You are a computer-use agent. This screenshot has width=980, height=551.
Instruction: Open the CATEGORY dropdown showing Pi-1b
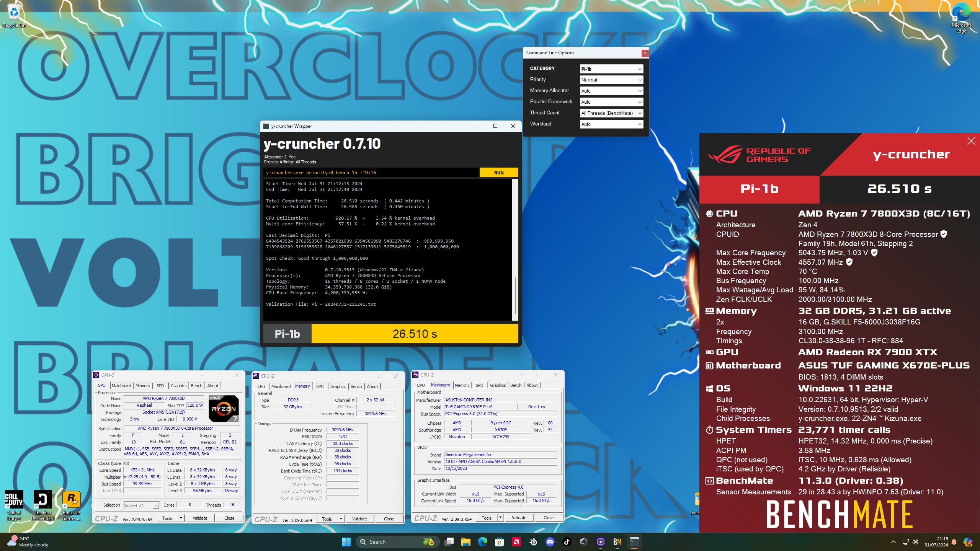611,69
